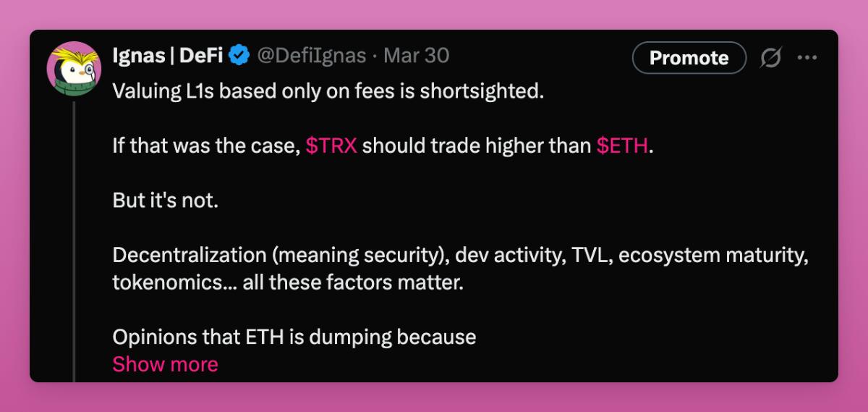Click the "Opinions that ETH is dumping because" line
Screen dimensions: 868x412
pos(294,337)
